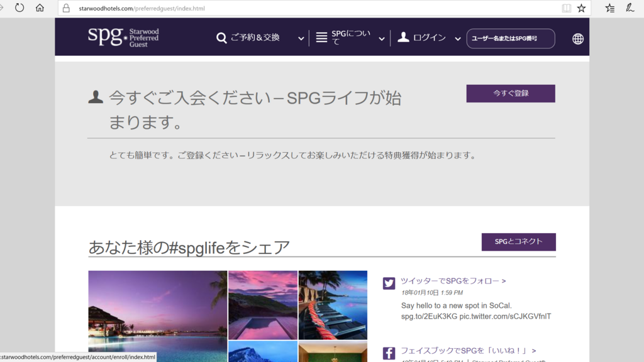Click the hamburger menu icon beside SPGについて
The width and height of the screenshot is (644, 362).
321,37
